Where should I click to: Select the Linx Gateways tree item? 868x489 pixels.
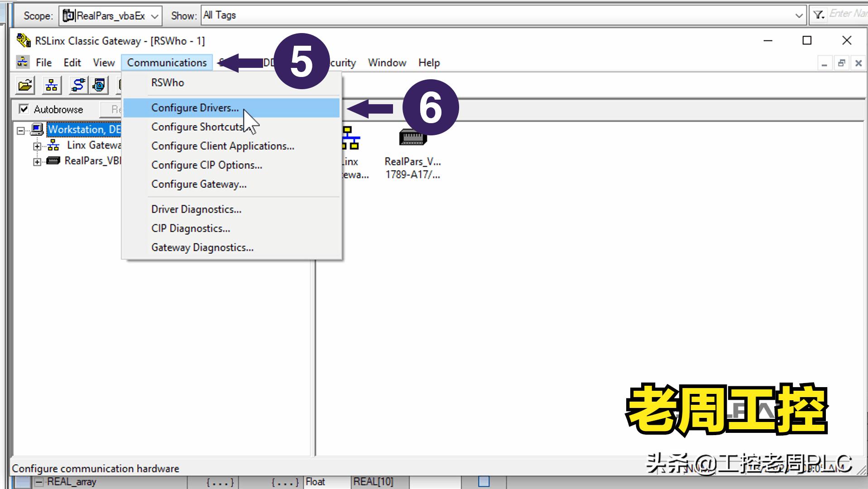point(94,145)
